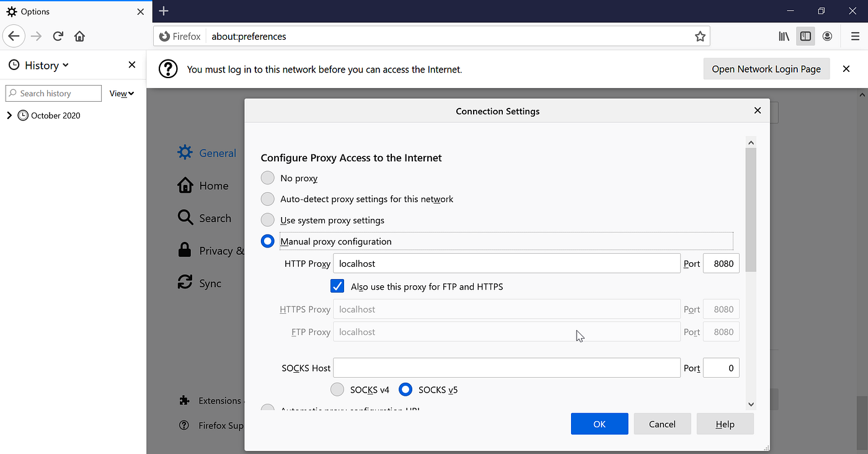868x454 pixels.
Task: Select Use system proxy settings
Action: point(267,220)
